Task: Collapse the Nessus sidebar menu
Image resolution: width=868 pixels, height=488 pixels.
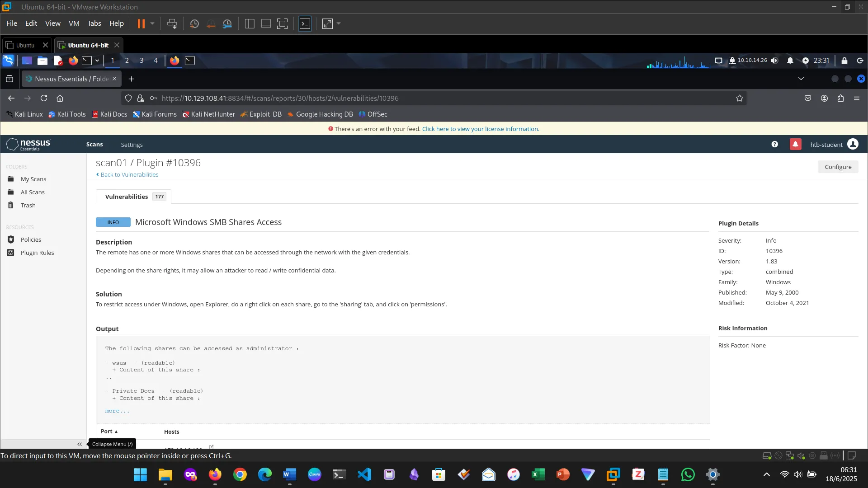Action: (80, 444)
